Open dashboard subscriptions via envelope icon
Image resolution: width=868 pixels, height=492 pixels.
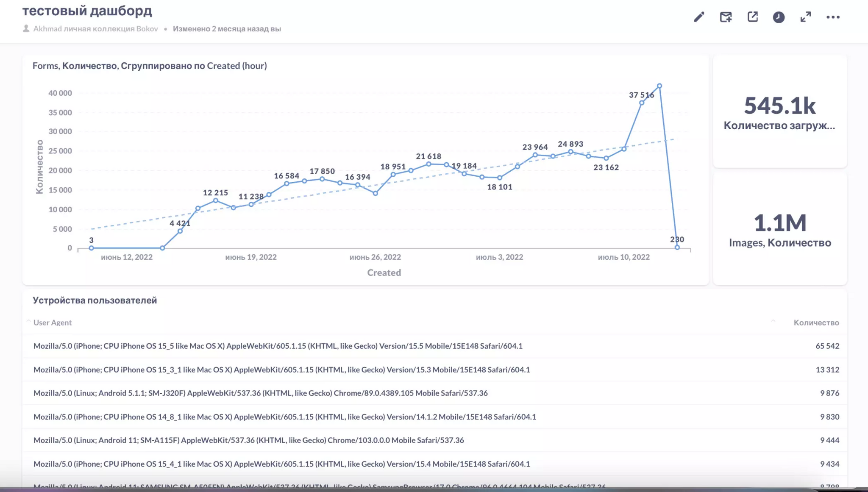pyautogui.click(x=726, y=17)
